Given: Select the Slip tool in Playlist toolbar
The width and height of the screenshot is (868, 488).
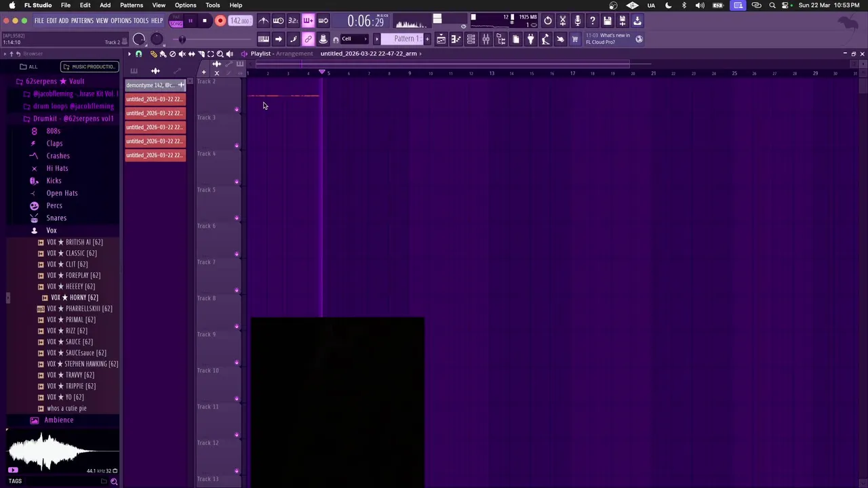Looking at the screenshot, I should [x=191, y=54].
